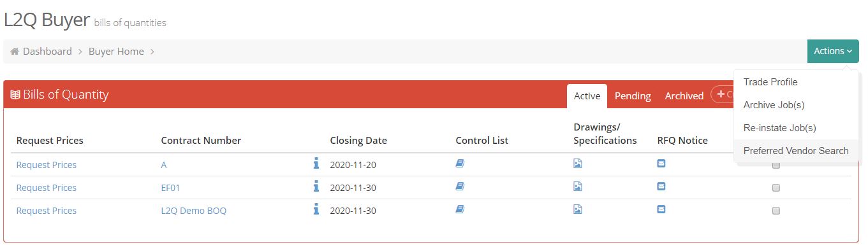
Task: Tick the checkbox for L2Q Demo BOQ row
Action: 776,211
